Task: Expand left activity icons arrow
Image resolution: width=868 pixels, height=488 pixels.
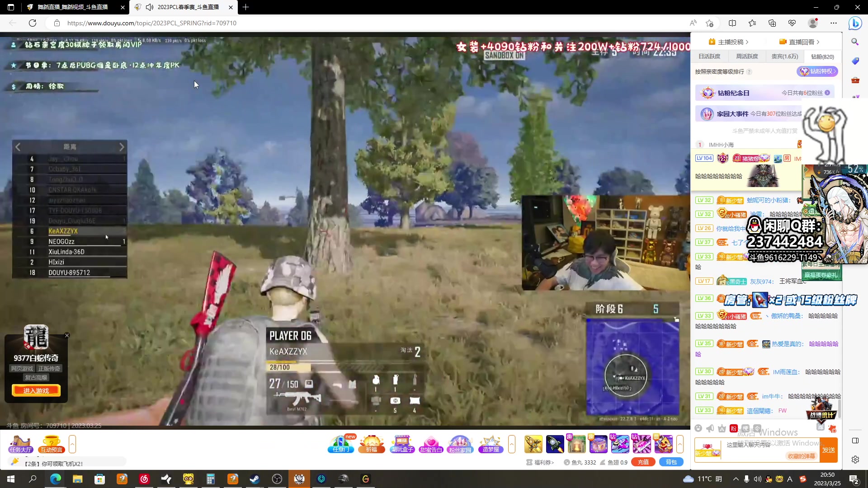Action: click(x=72, y=444)
